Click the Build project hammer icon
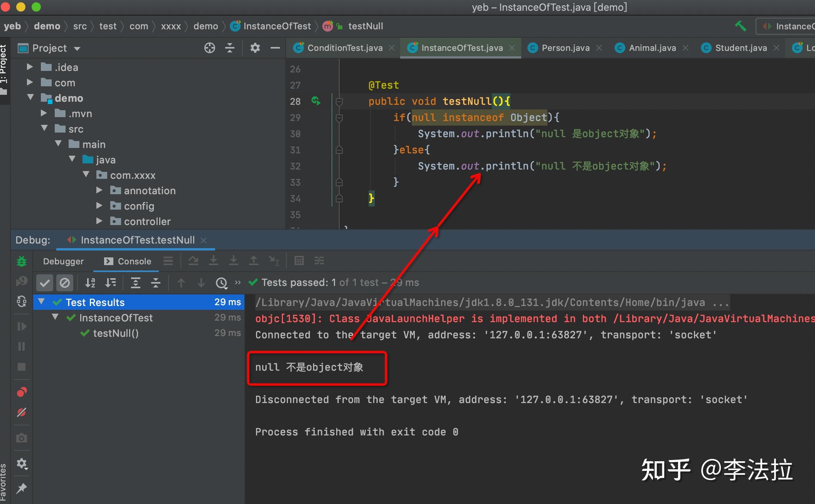Image resolution: width=815 pixels, height=504 pixels. click(x=740, y=26)
